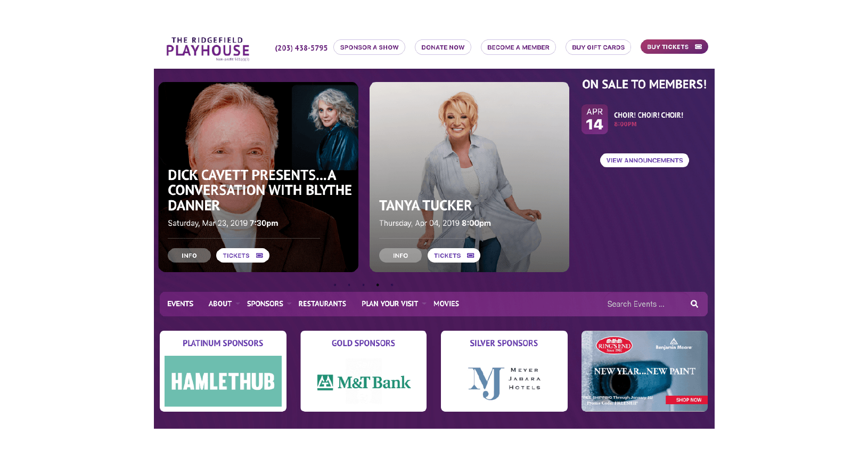The width and height of the screenshot is (868, 458).
Task: Click the Apr 14 date badge
Action: tap(594, 119)
